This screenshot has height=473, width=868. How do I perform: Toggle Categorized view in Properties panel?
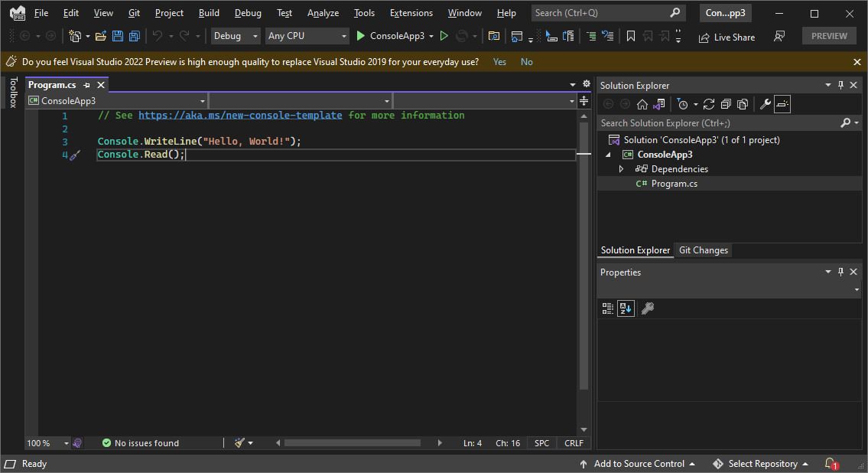pyautogui.click(x=608, y=308)
